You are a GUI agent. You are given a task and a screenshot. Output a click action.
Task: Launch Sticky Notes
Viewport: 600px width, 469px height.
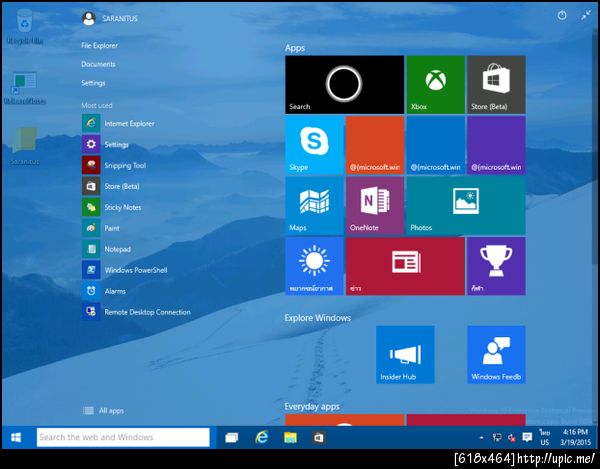[112, 207]
